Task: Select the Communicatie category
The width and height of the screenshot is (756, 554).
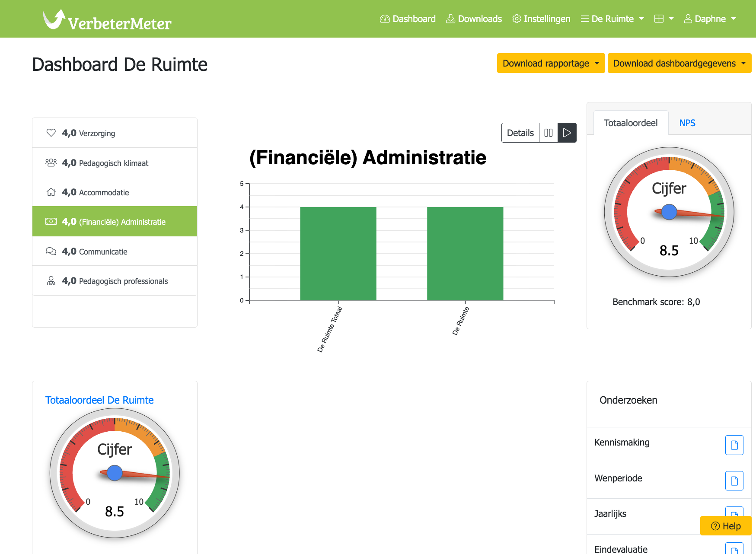Action: pyautogui.click(x=115, y=252)
